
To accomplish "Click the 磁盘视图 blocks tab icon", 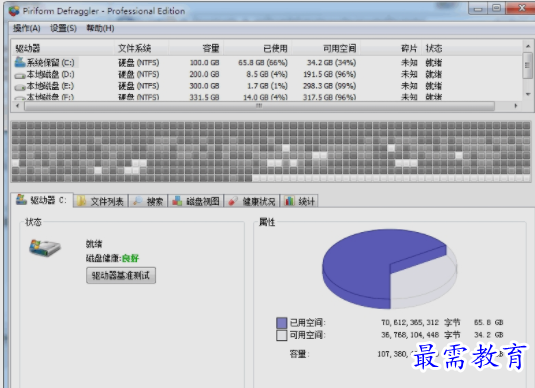I will [177, 201].
